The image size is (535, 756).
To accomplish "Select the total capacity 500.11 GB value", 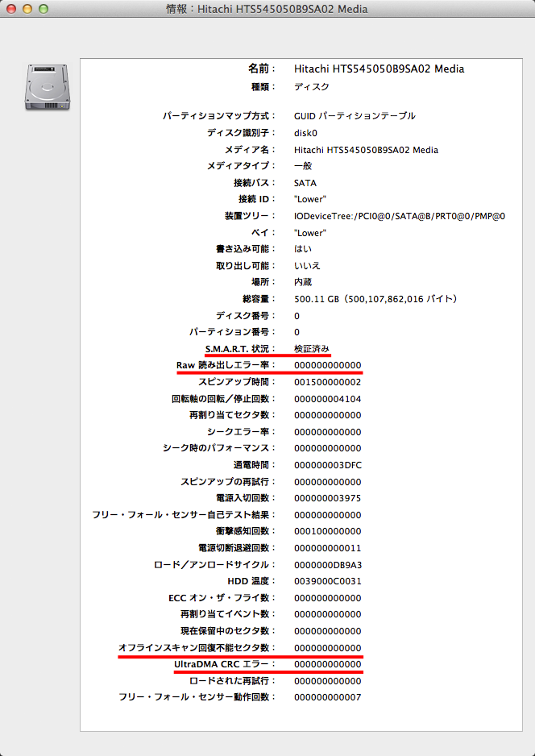I will point(375,299).
